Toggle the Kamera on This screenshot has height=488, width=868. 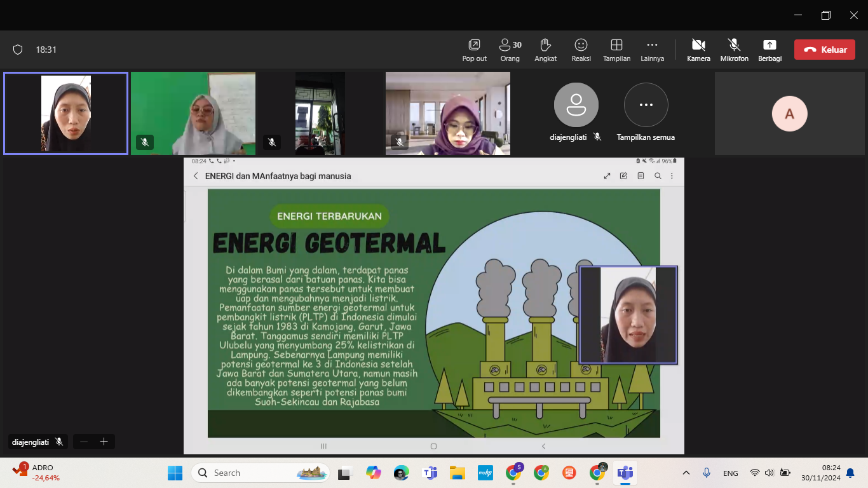[698, 50]
